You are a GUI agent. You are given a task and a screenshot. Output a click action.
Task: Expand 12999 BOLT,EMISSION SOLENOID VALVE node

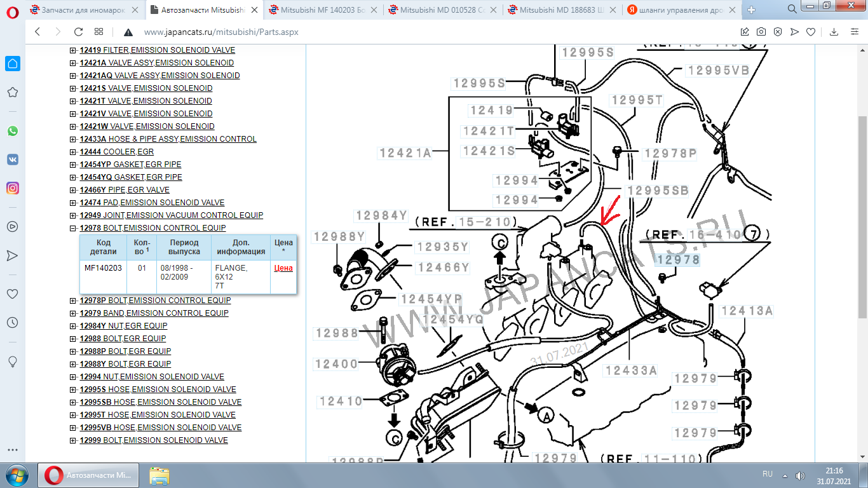pyautogui.click(x=73, y=440)
